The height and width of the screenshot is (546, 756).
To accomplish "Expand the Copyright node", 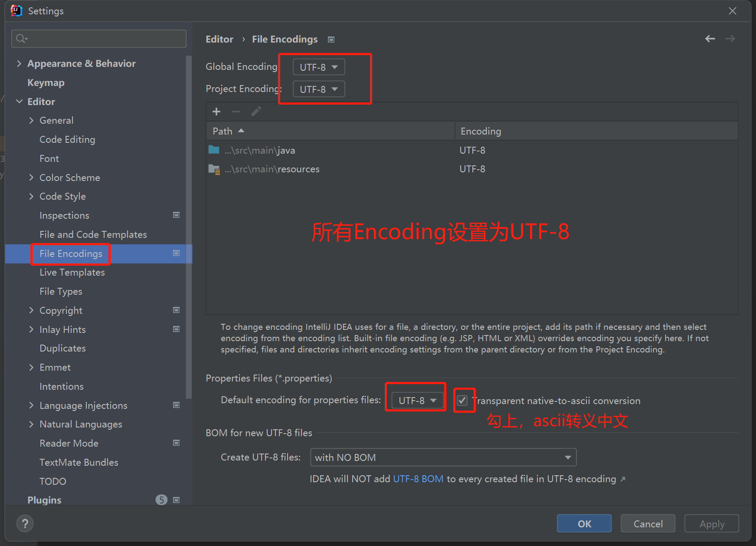I will pos(31,310).
